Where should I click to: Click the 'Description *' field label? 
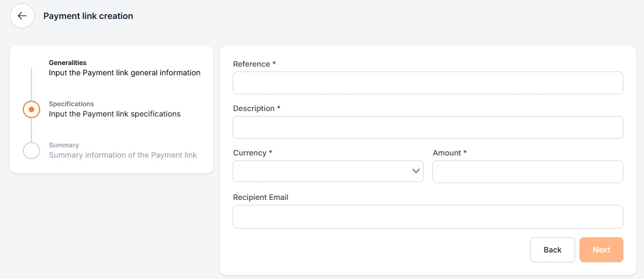[x=257, y=108]
